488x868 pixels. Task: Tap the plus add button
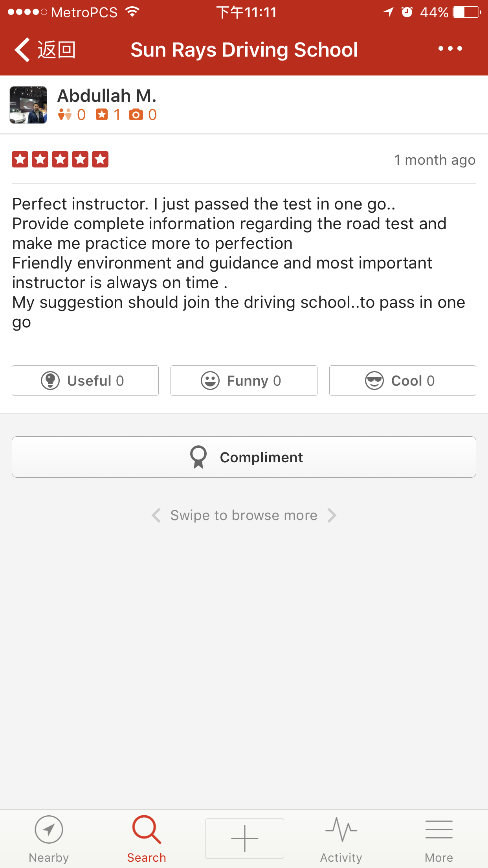(x=244, y=839)
